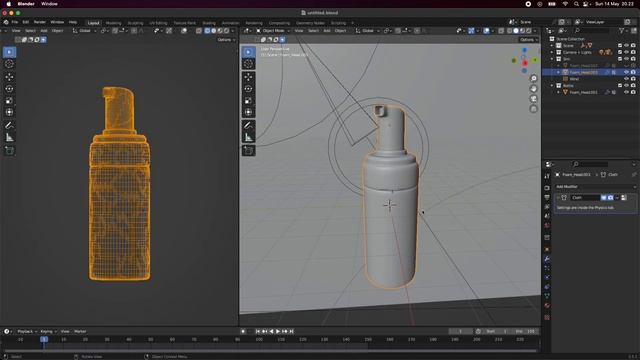This screenshot has height=360, width=640.
Task: Toggle exclude checkbox for Bottle collection
Action: pos(620,85)
